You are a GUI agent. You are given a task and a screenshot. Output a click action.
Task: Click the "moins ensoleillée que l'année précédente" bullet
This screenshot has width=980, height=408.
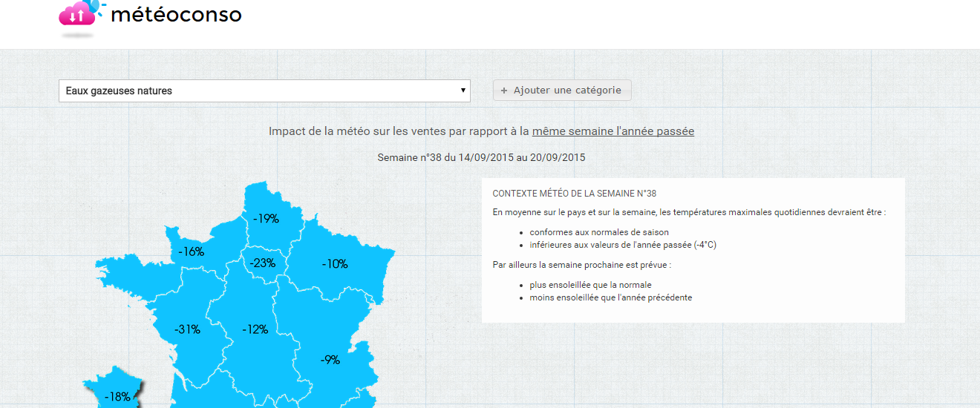[x=610, y=297]
